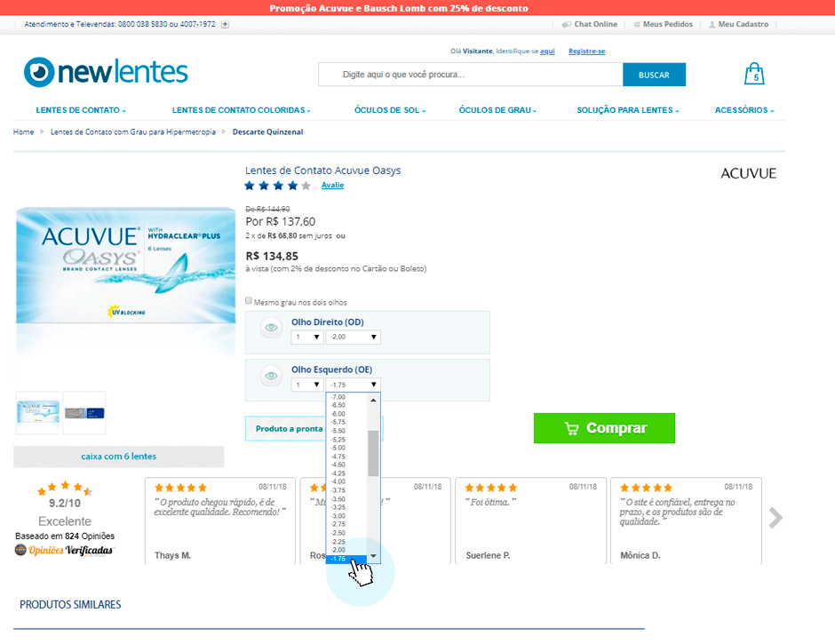
Task: Click the review by Suerlene P.
Action: coord(530,521)
